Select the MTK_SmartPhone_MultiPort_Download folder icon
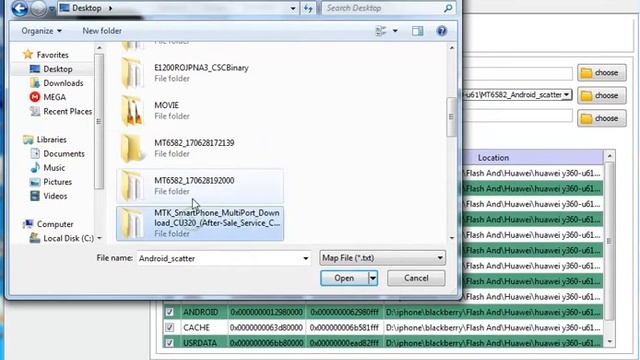Viewport: 640px width, 360px height. [x=132, y=223]
